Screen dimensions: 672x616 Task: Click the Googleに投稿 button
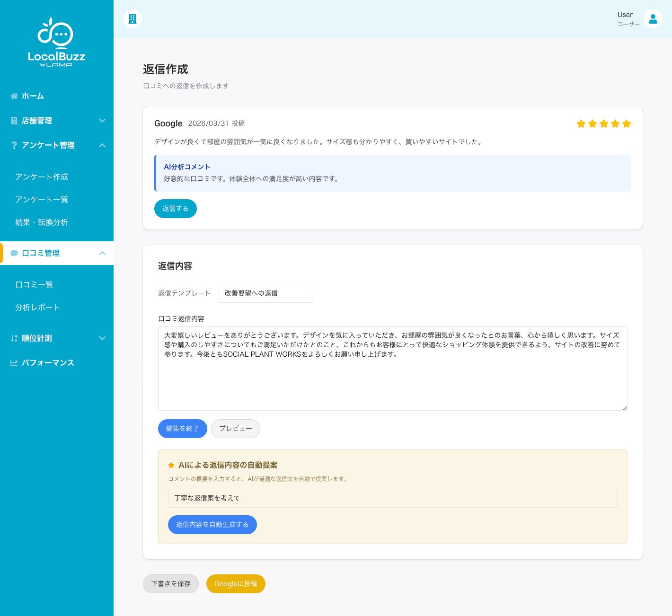click(x=236, y=584)
